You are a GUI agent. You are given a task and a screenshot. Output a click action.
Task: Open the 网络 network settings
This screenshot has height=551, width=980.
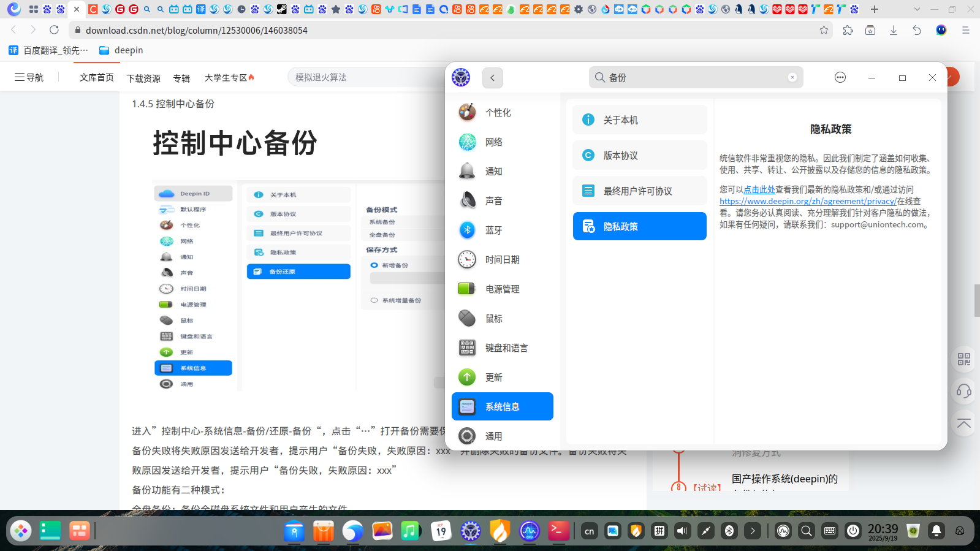point(502,142)
